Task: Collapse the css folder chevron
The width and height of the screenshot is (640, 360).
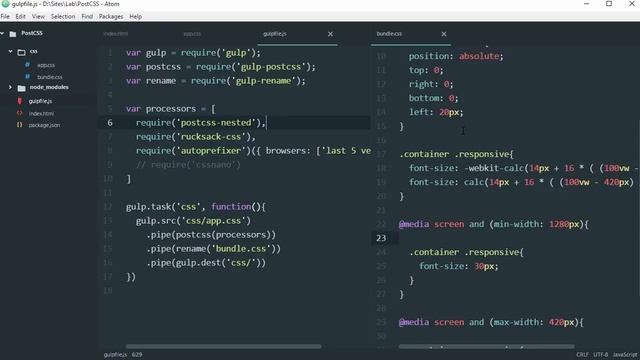Action: click(11, 51)
